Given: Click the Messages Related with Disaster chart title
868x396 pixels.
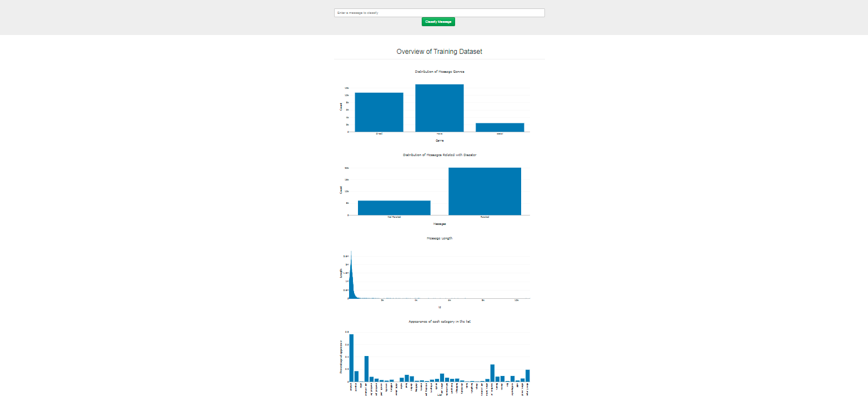Looking at the screenshot, I should [439, 155].
